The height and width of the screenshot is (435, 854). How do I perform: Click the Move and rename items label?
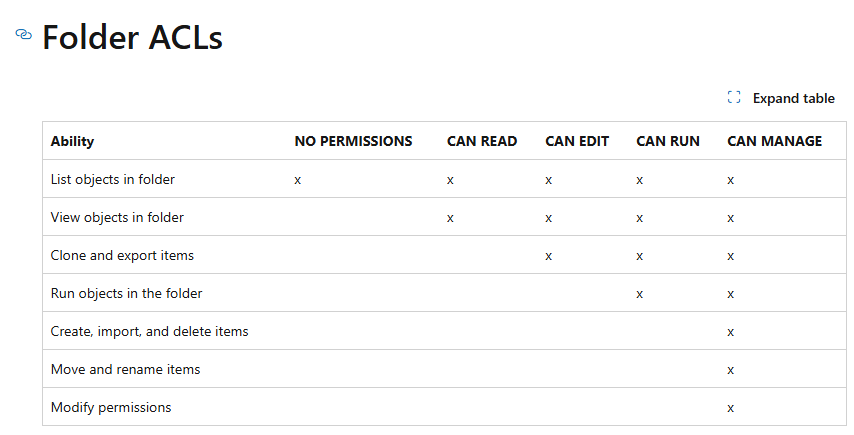[x=125, y=369]
